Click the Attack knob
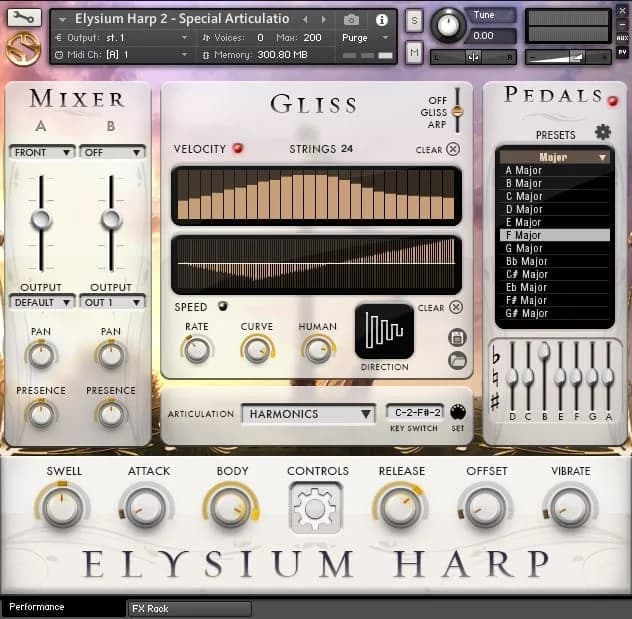Screen dimensions: 632x619 (145, 508)
